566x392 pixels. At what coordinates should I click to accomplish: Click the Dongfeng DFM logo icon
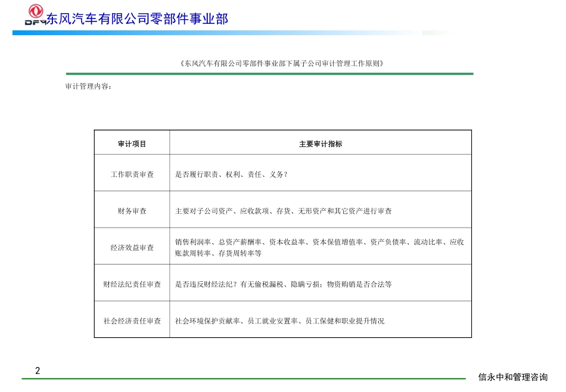click(x=35, y=15)
